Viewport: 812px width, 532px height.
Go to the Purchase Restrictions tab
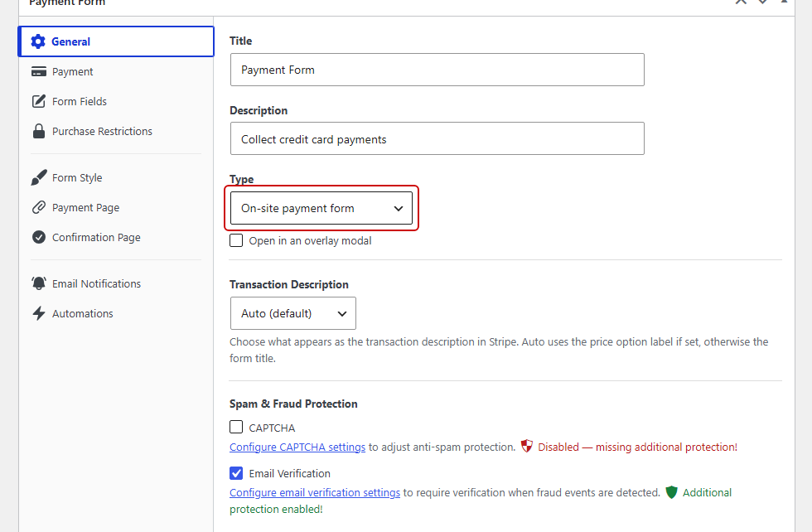pyautogui.click(x=116, y=131)
